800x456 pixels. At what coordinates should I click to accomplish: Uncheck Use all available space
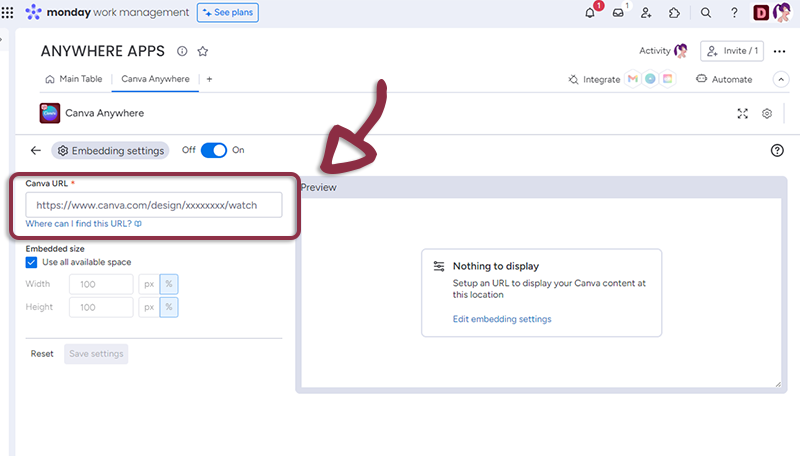[31, 262]
